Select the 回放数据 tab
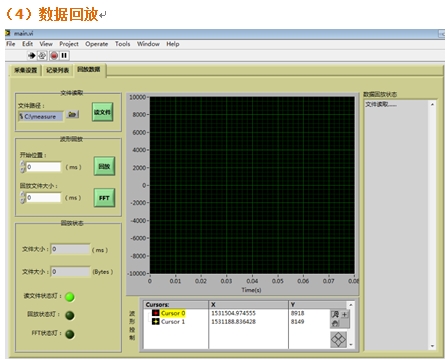446x360 pixels. coord(89,69)
